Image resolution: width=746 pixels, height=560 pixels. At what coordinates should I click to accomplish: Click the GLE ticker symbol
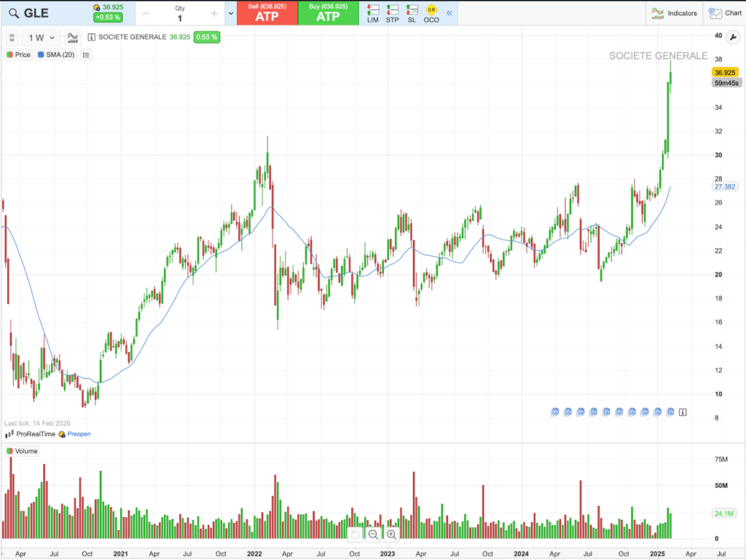(36, 13)
